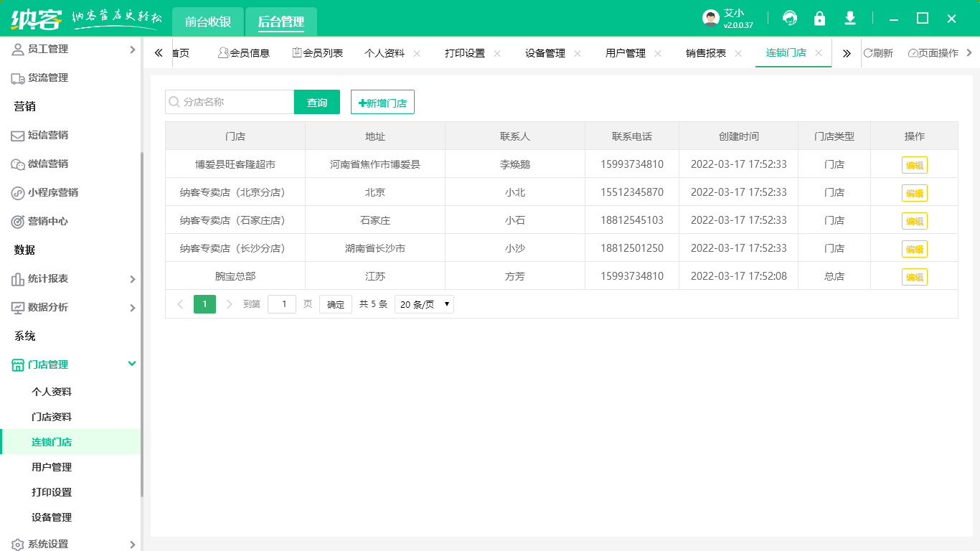Open the 20 条/页 page size dropdown
Image resolution: width=980 pixels, height=551 pixels.
423,304
